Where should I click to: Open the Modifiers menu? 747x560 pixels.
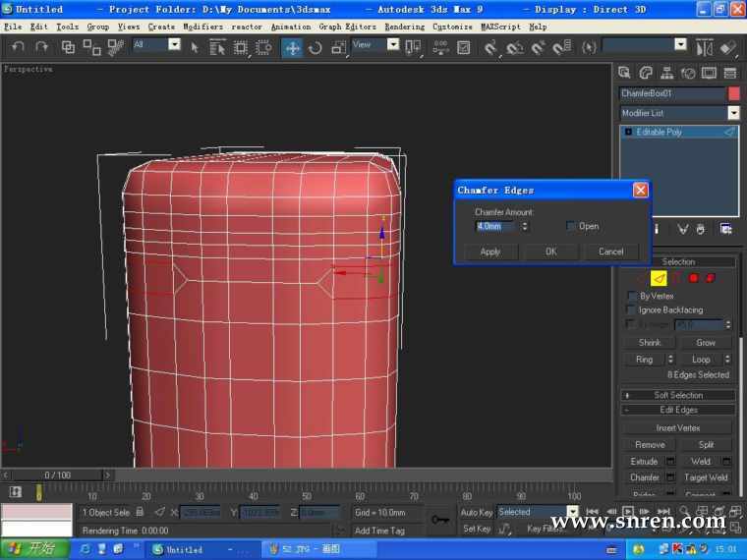click(202, 28)
